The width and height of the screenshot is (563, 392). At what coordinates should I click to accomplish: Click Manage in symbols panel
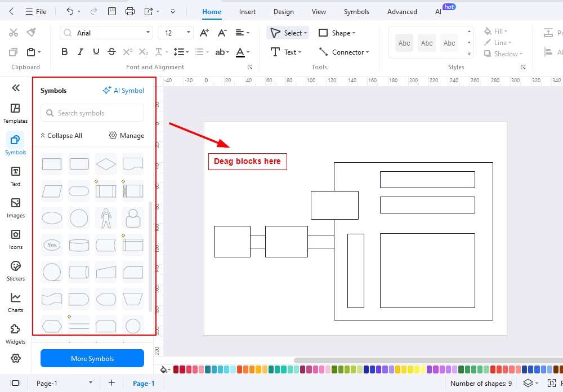click(127, 136)
